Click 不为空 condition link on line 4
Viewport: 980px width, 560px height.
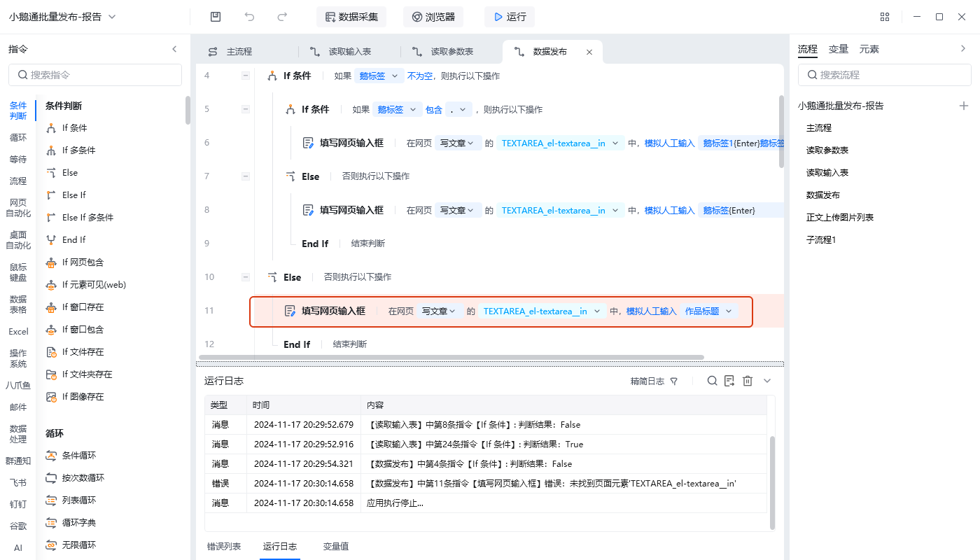420,76
